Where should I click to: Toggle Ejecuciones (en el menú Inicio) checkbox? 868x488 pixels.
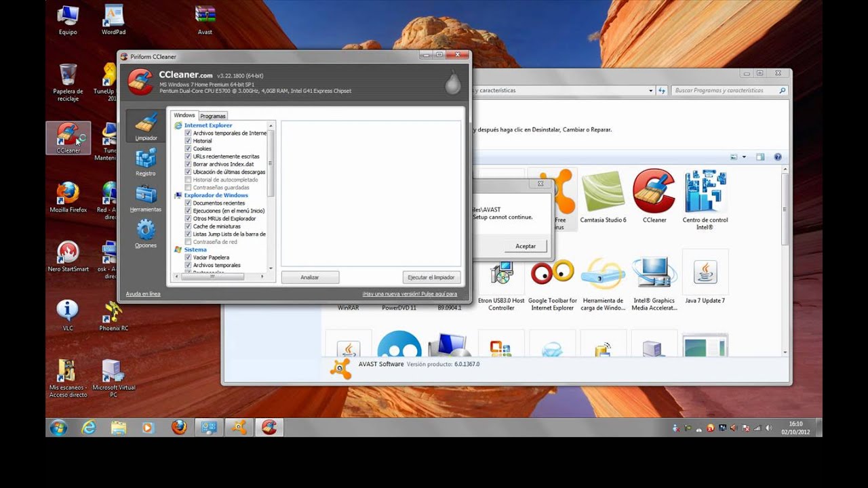click(188, 211)
